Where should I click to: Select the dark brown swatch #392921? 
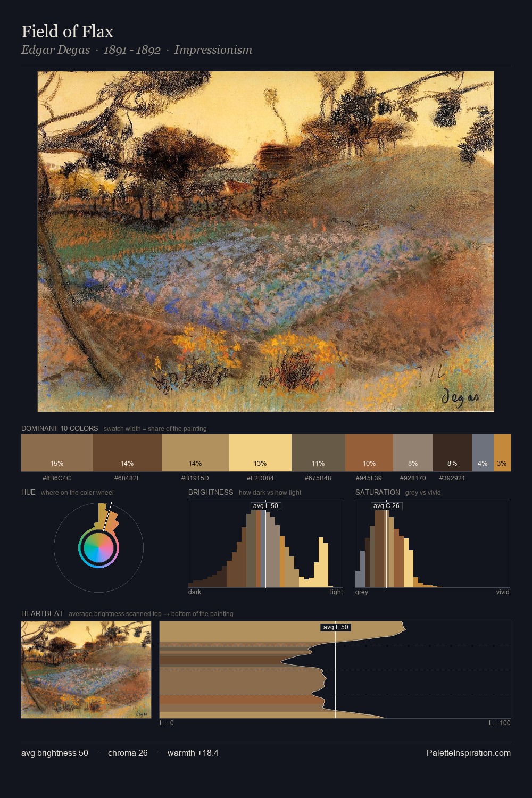pos(453,453)
